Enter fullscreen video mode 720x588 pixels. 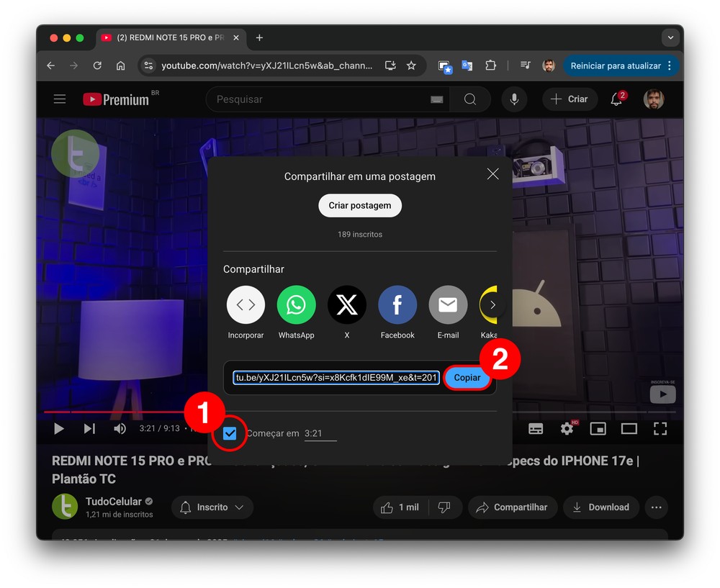click(x=660, y=429)
